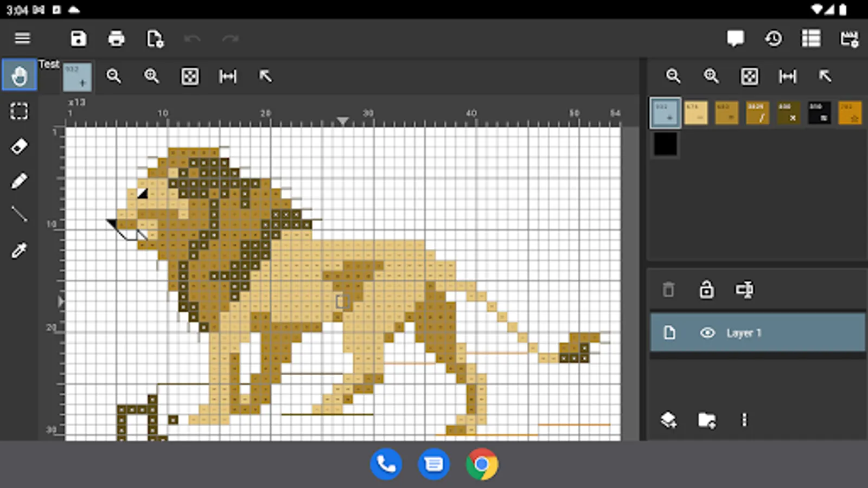This screenshot has width=868, height=488.
Task: Click current thread color next to Test
Action: 78,76
